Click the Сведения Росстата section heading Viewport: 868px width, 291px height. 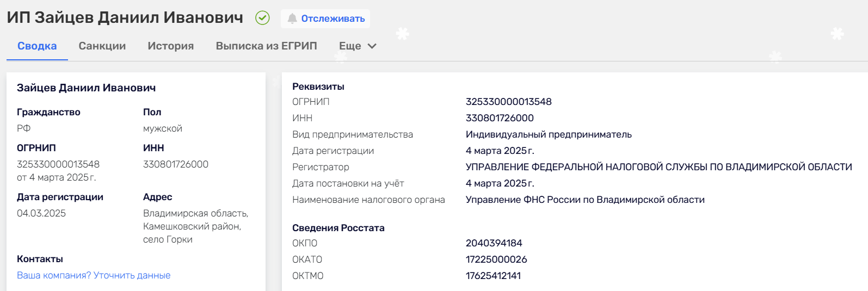tap(338, 228)
